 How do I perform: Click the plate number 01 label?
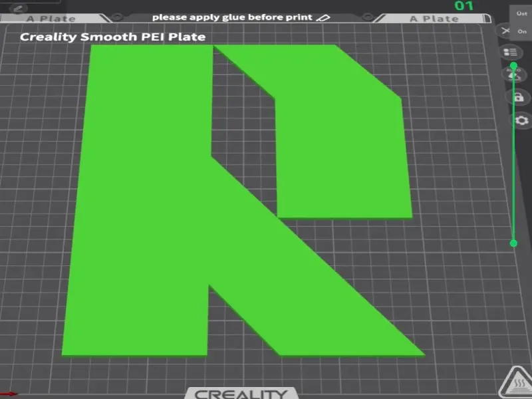point(464,6)
